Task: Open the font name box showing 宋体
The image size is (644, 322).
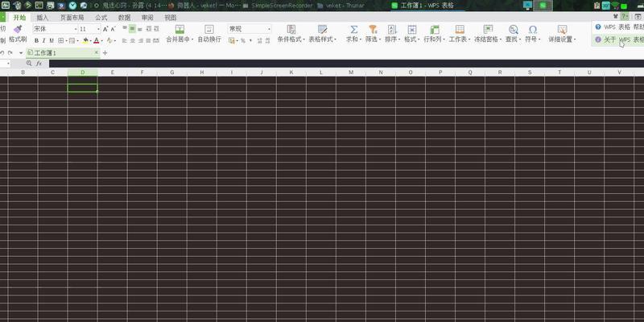Action: point(55,29)
